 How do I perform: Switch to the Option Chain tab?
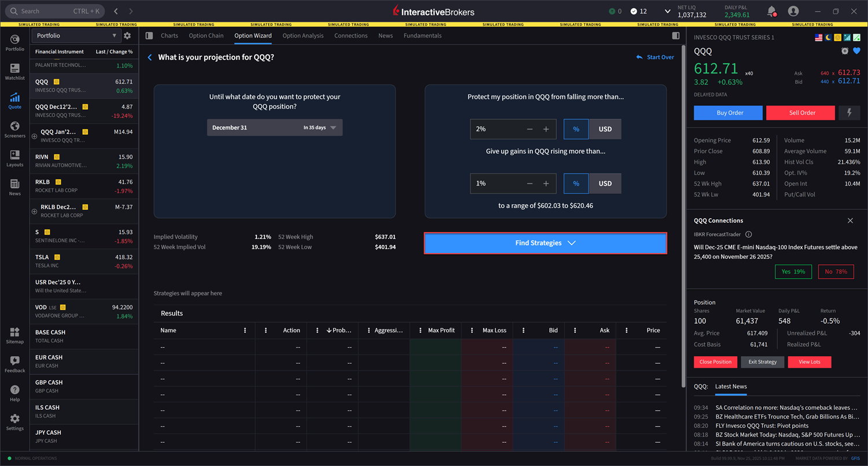pos(206,36)
